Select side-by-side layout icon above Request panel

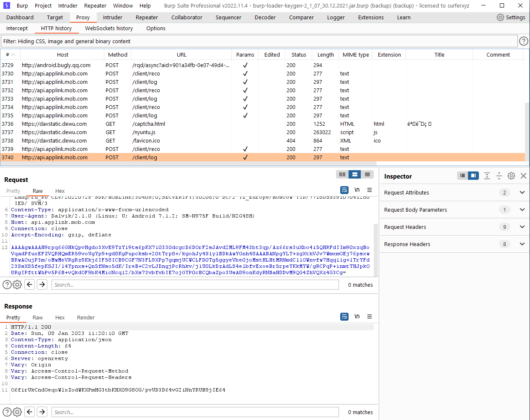tap(342, 174)
